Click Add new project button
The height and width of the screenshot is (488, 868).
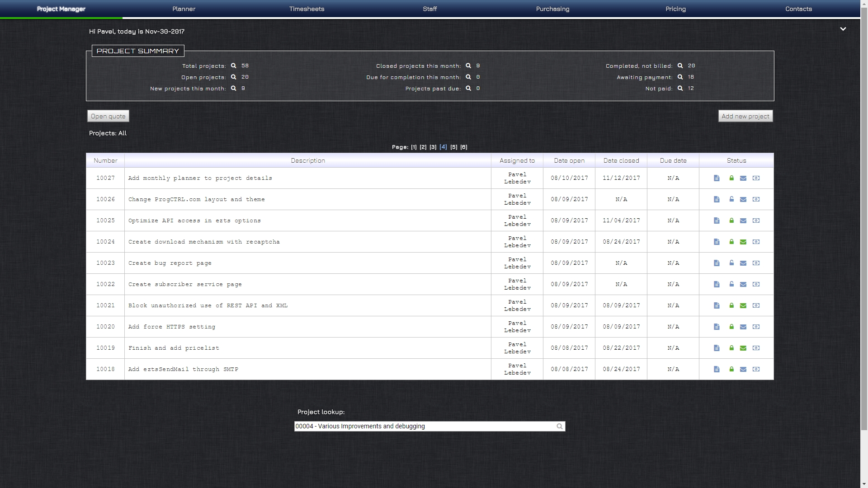point(745,116)
